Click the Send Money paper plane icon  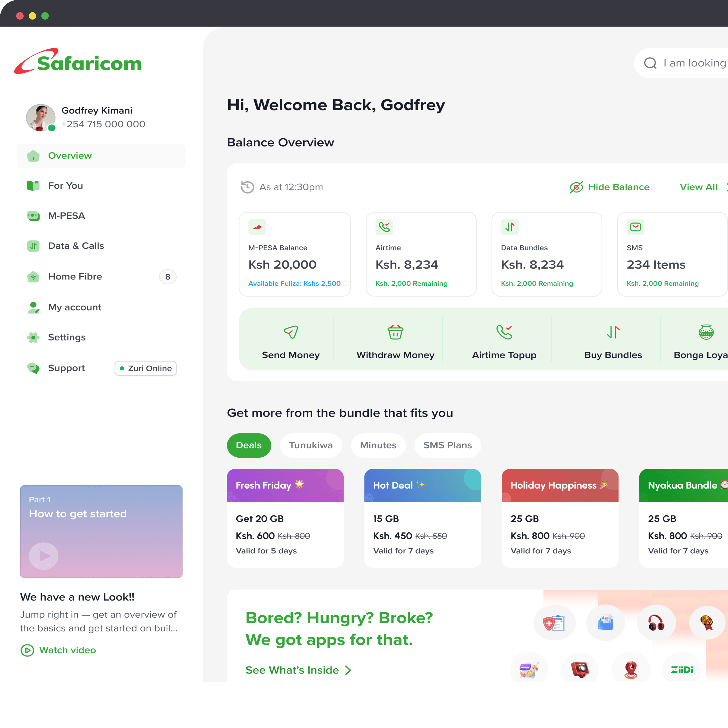point(290,332)
